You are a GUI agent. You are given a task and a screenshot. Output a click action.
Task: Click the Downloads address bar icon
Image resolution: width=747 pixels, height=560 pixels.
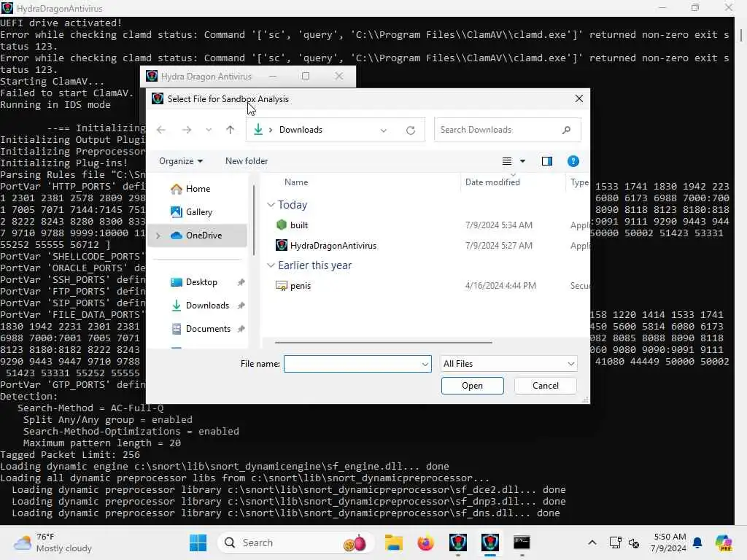point(258,130)
